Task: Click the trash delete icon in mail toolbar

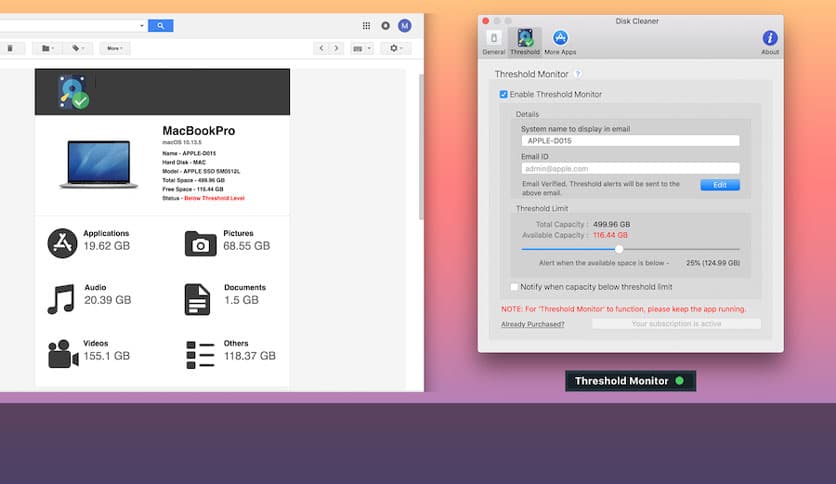Action: (10, 49)
